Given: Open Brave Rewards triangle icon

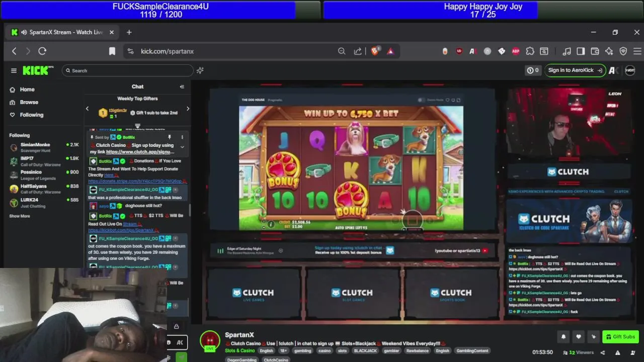Looking at the screenshot, I should click(390, 51).
